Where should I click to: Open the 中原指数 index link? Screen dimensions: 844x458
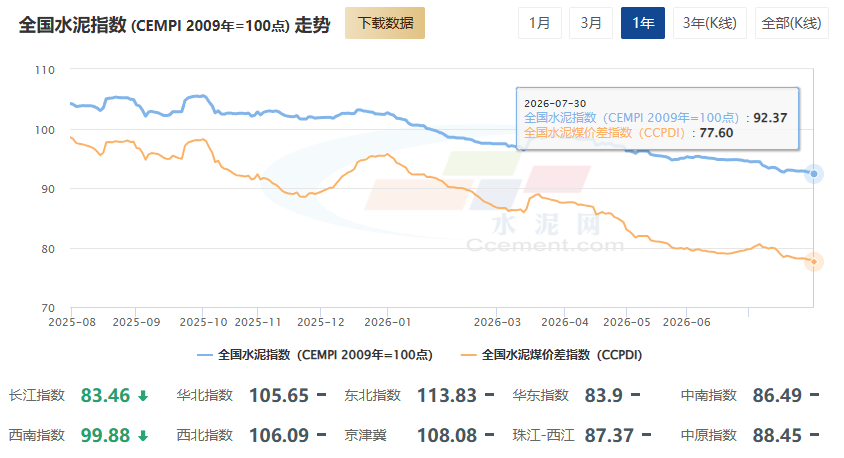[708, 435]
